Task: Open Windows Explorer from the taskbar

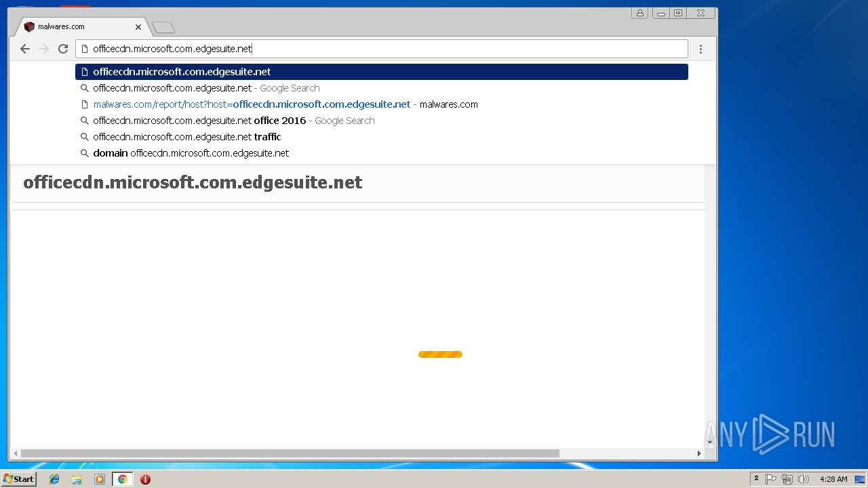Action: tap(77, 479)
